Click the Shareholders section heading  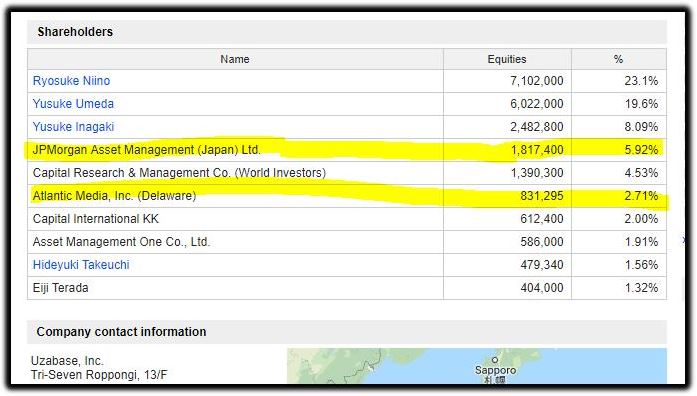[75, 32]
